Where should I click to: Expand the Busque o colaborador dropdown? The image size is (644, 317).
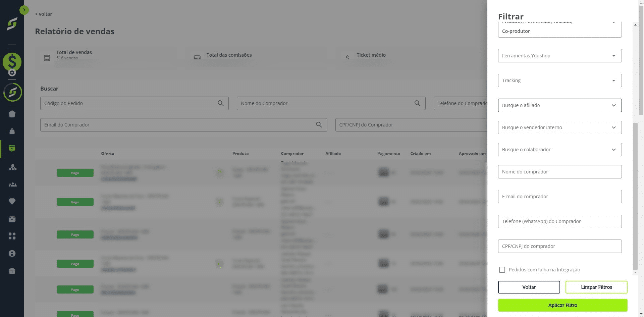[560, 150]
